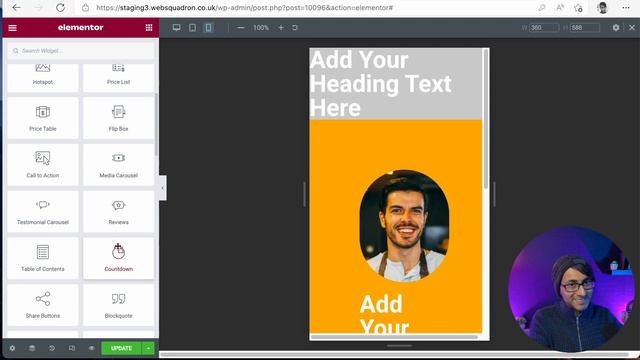Open responsive mode settings gear
Viewport: 640px width, 360px height.
point(616,27)
